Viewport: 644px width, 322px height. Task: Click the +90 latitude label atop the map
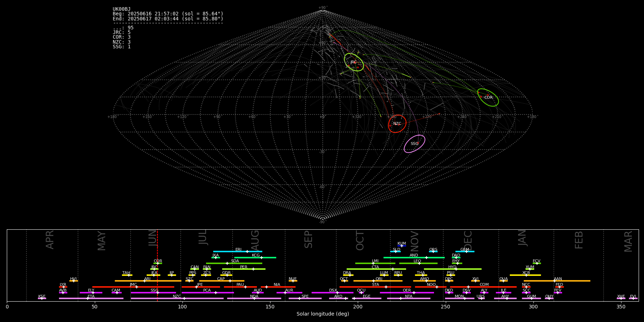(323, 8)
